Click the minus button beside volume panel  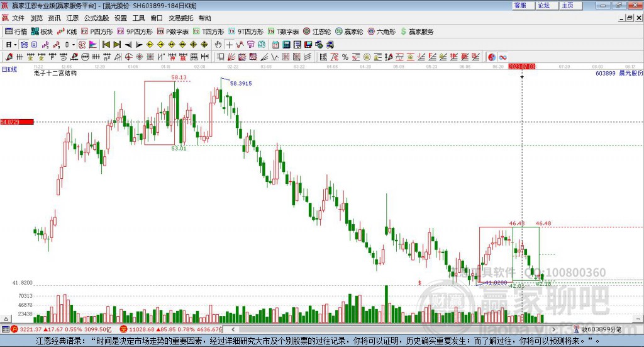pos(638,319)
